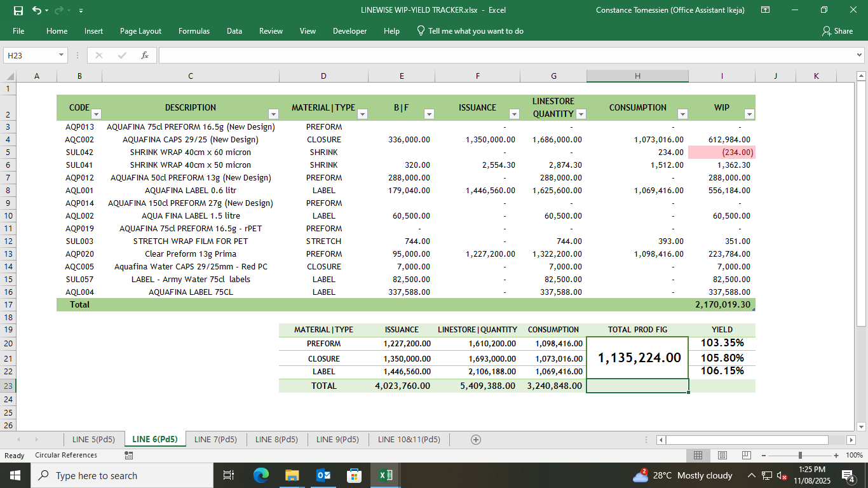Switch to LINE 7(Pd5) sheet tab

(215, 440)
